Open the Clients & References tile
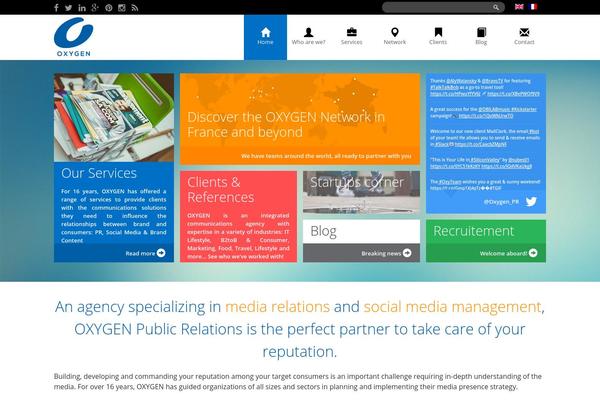600x400 pixels. [x=238, y=217]
